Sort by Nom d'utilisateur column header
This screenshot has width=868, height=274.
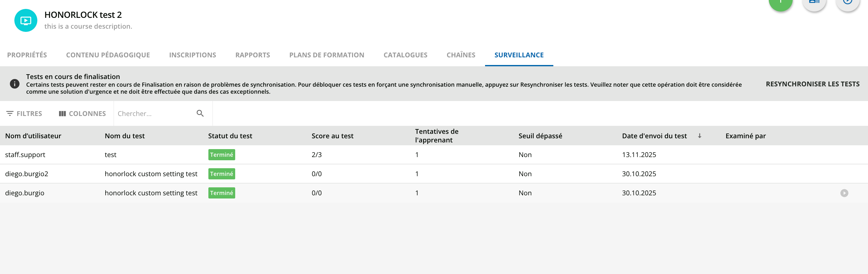click(x=33, y=136)
